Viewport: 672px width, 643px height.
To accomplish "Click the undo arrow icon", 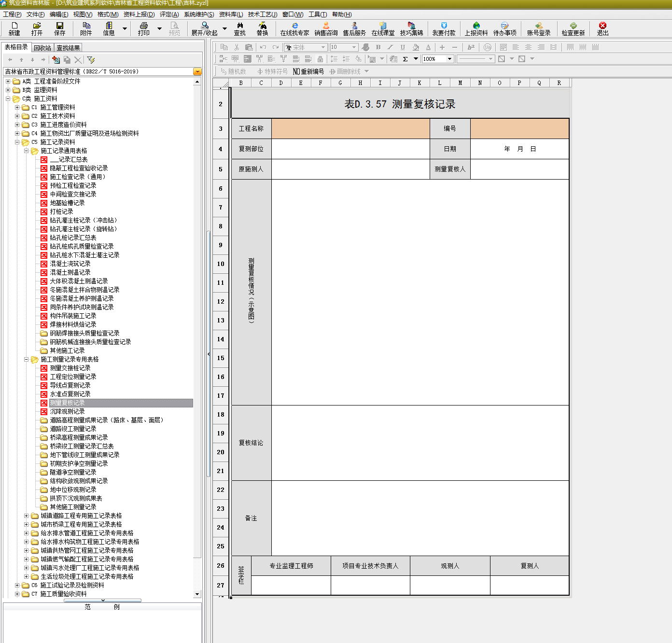I will click(263, 47).
